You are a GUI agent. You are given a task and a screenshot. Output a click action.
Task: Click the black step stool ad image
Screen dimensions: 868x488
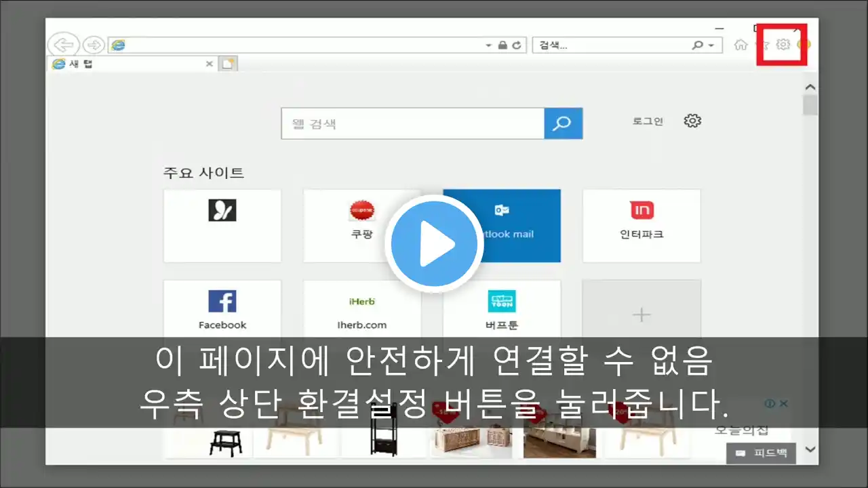[226, 442]
